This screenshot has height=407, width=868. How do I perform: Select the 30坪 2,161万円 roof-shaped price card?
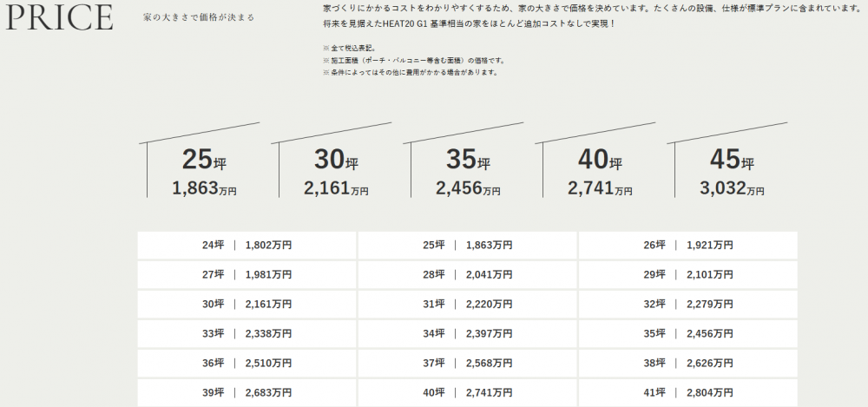[x=336, y=172]
